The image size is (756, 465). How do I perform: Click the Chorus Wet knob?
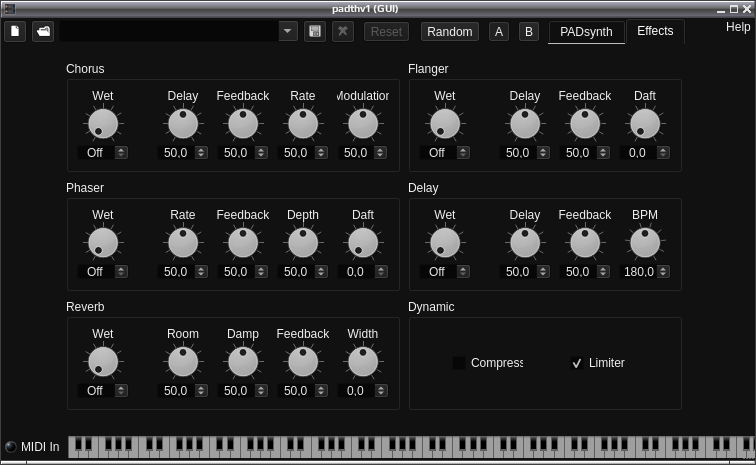coord(103,123)
